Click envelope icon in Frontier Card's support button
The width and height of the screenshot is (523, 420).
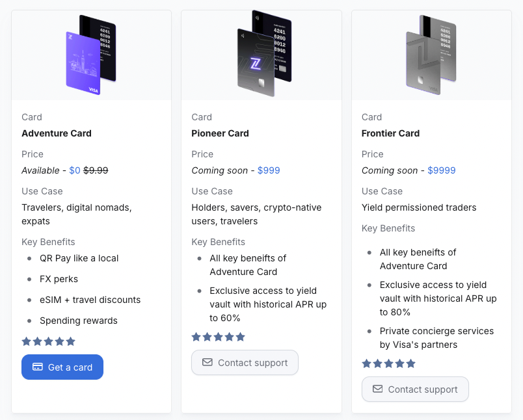(377, 389)
